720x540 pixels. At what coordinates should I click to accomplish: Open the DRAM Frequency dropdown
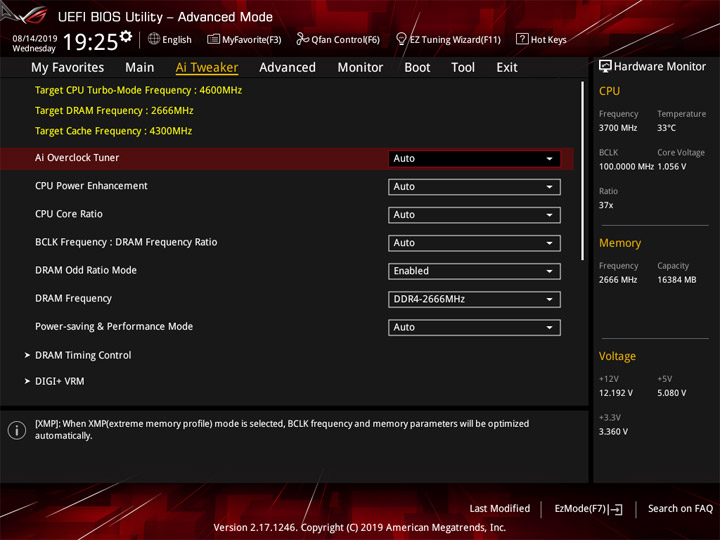coord(474,299)
